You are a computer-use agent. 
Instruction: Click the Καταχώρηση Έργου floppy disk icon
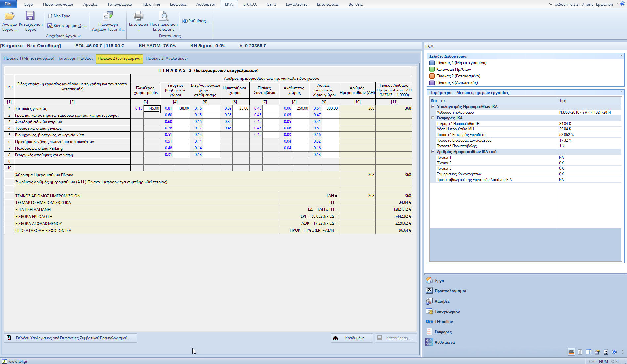point(30,16)
